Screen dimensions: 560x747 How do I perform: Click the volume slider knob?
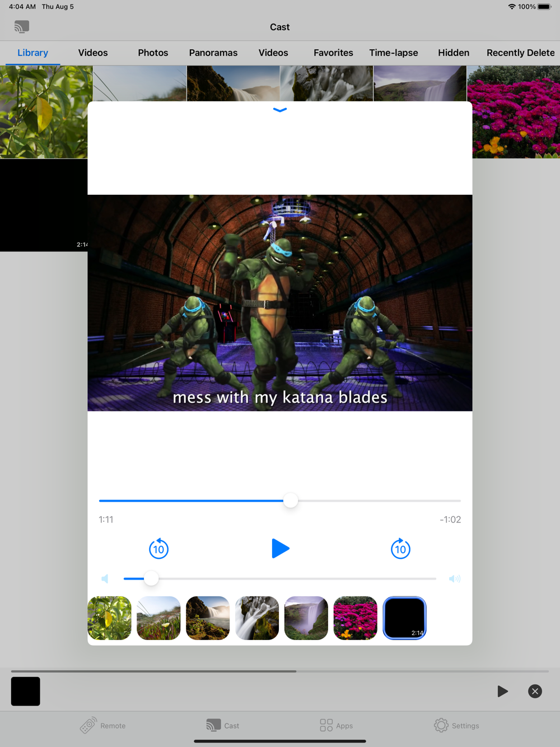click(x=151, y=578)
